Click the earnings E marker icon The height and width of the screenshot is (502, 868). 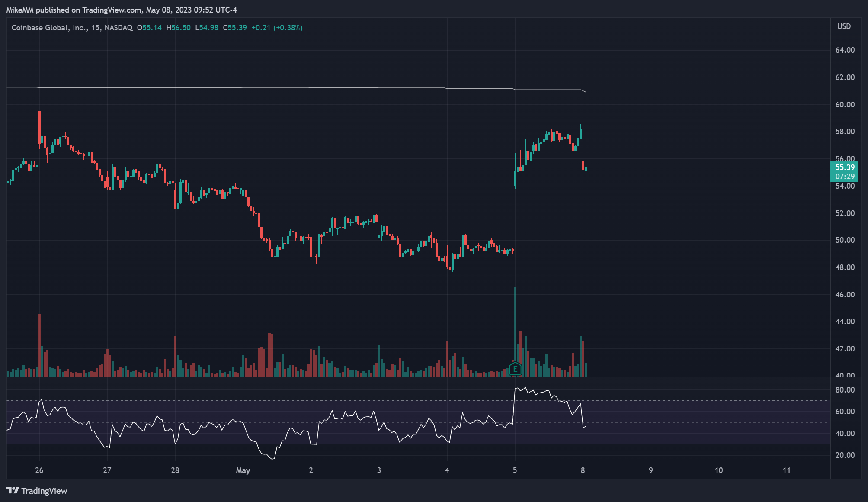coord(515,369)
